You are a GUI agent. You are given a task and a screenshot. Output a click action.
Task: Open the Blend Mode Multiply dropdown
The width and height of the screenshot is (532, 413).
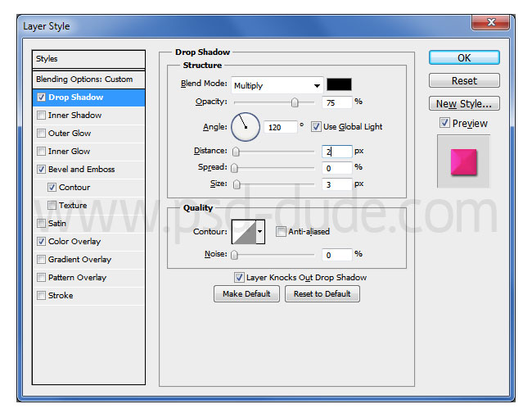(x=277, y=85)
